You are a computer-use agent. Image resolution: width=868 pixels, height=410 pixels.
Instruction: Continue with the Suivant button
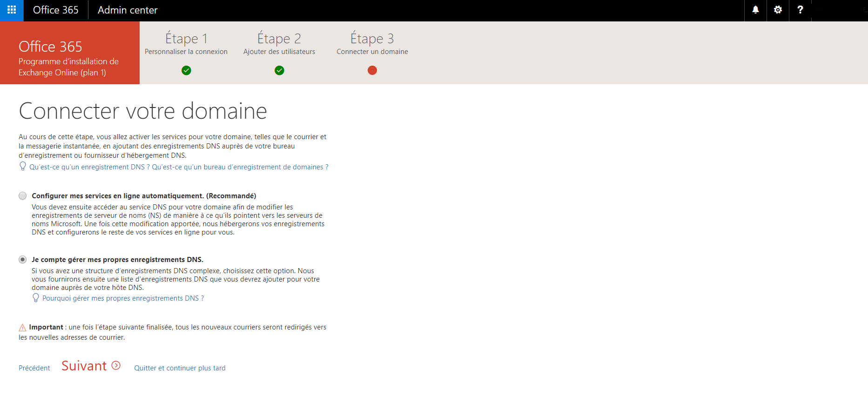click(x=91, y=366)
